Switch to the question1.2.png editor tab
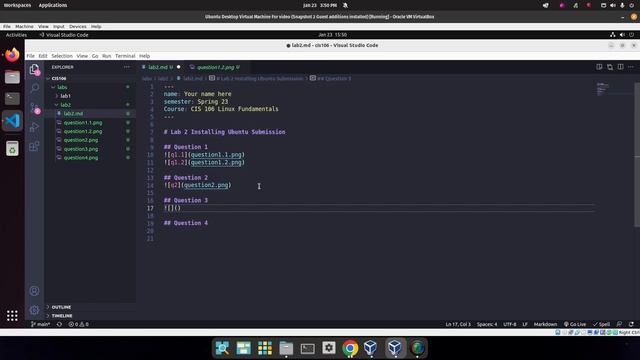This screenshot has height=360, width=640. pos(217,67)
